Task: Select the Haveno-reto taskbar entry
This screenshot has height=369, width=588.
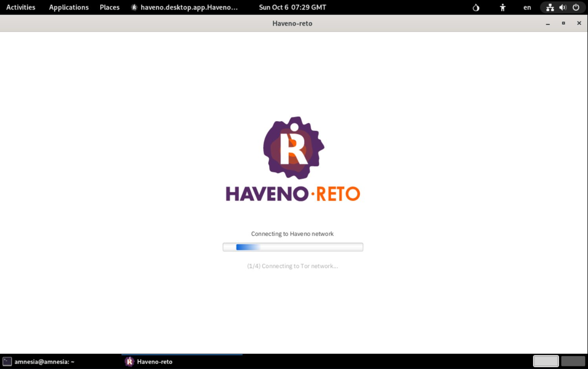Action: pyautogui.click(x=182, y=361)
